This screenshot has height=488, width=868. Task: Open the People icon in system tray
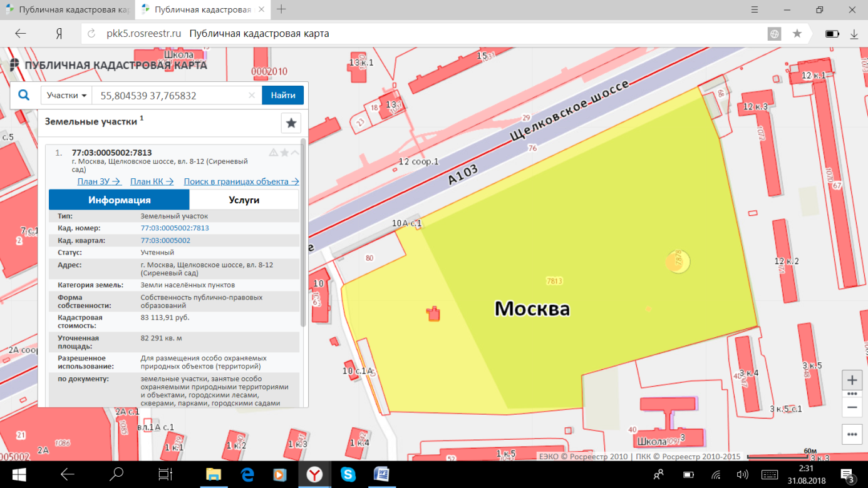[658, 475]
